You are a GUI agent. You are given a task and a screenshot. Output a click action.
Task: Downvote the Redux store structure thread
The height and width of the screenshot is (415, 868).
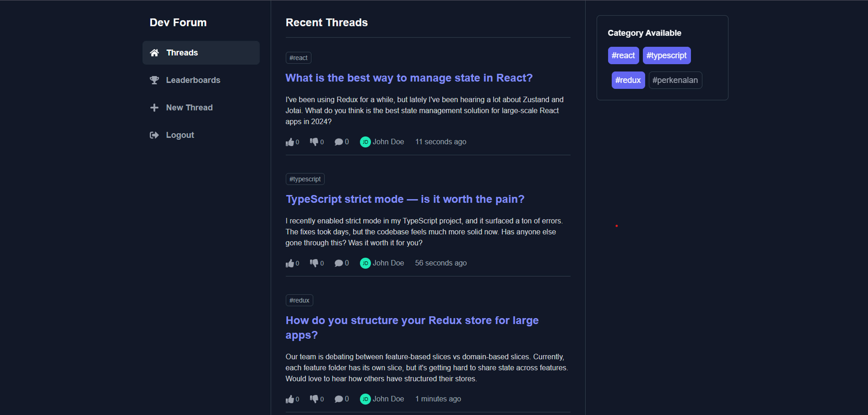click(x=314, y=399)
